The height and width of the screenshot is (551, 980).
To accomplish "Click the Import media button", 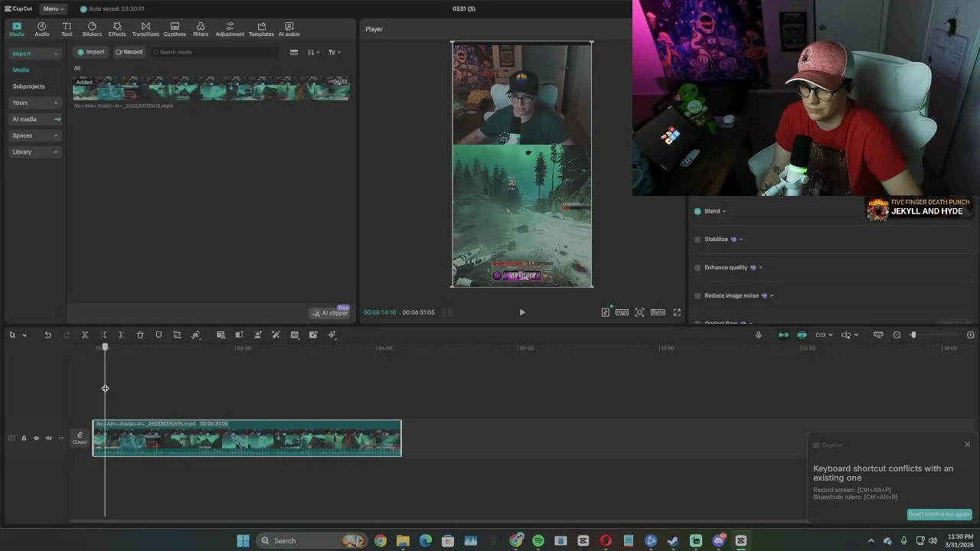I will 90,52.
